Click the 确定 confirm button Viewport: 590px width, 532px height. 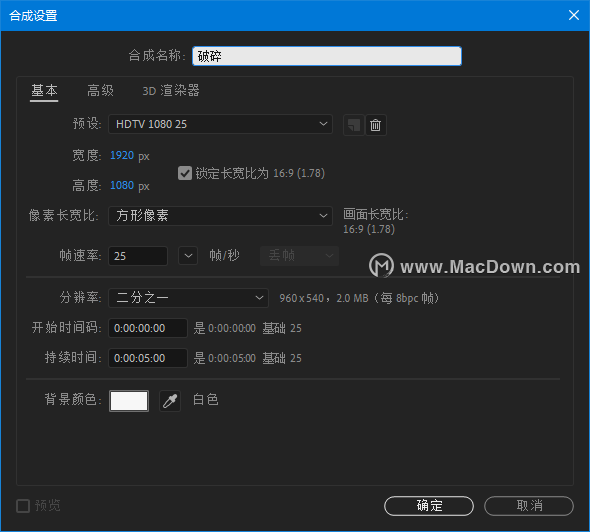point(429,506)
